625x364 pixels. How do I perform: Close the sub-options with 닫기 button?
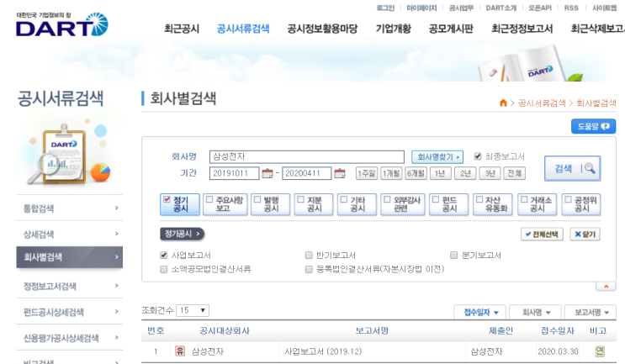click(x=585, y=235)
